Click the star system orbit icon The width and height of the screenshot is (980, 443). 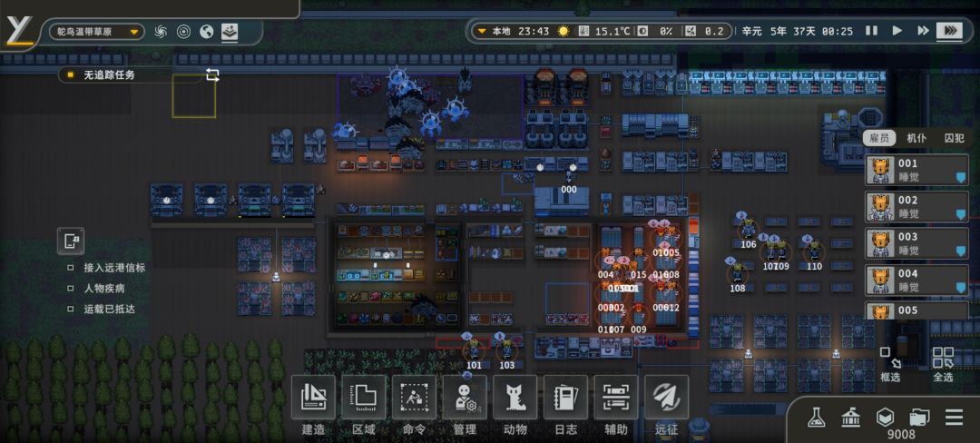pyautogui.click(x=183, y=32)
